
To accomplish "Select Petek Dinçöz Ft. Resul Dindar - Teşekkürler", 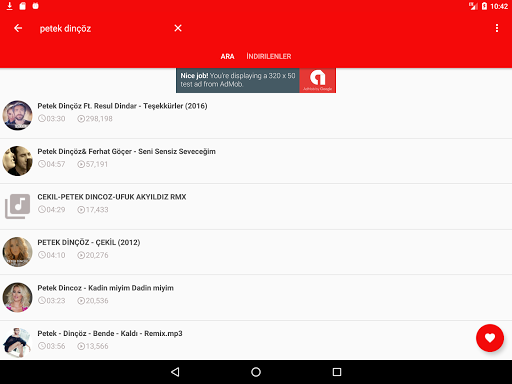I will tap(122, 106).
